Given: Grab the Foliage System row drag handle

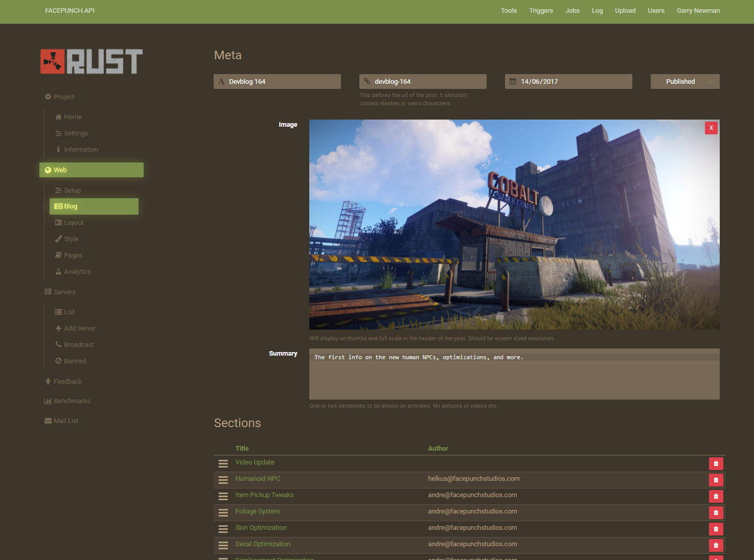Looking at the screenshot, I should [x=223, y=512].
